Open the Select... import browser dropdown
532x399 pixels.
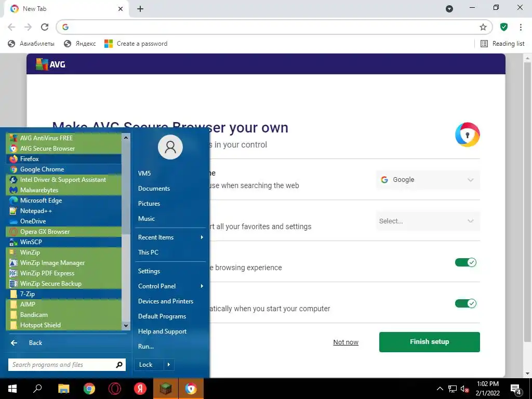pyautogui.click(x=428, y=221)
